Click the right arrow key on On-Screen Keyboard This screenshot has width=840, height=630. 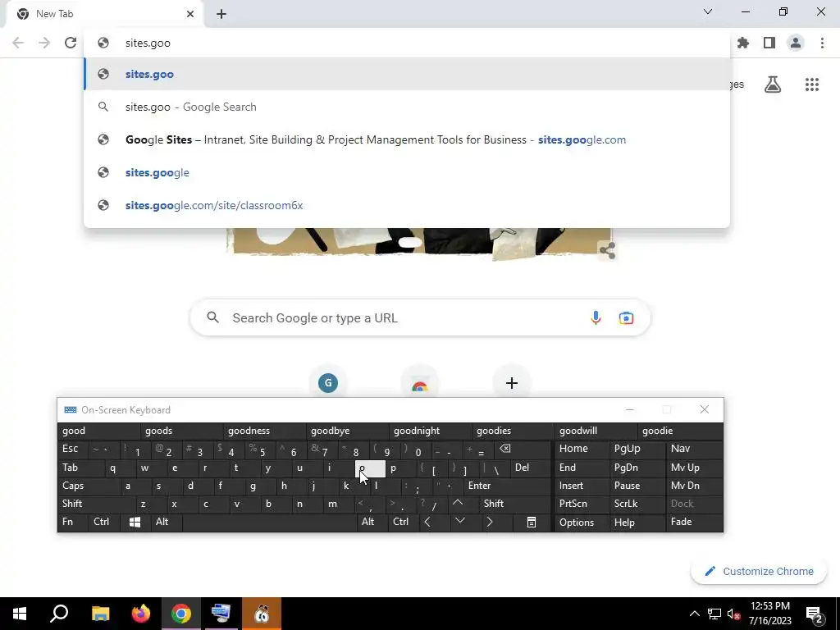click(489, 522)
